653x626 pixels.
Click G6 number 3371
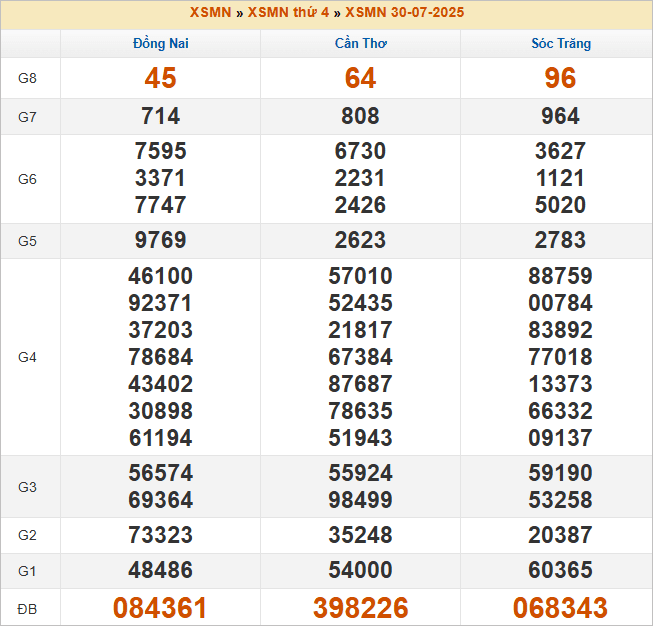pyautogui.click(x=161, y=178)
